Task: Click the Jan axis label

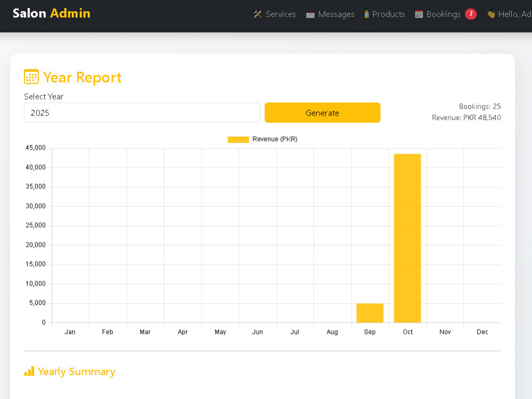Action: pos(70,332)
